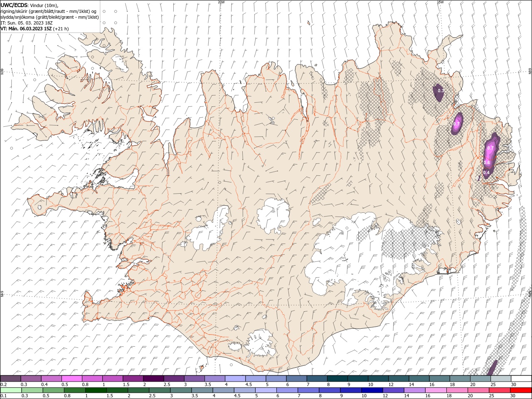
Task: Select the light violet 14 swatch in lower legend
Action: pos(414,390)
